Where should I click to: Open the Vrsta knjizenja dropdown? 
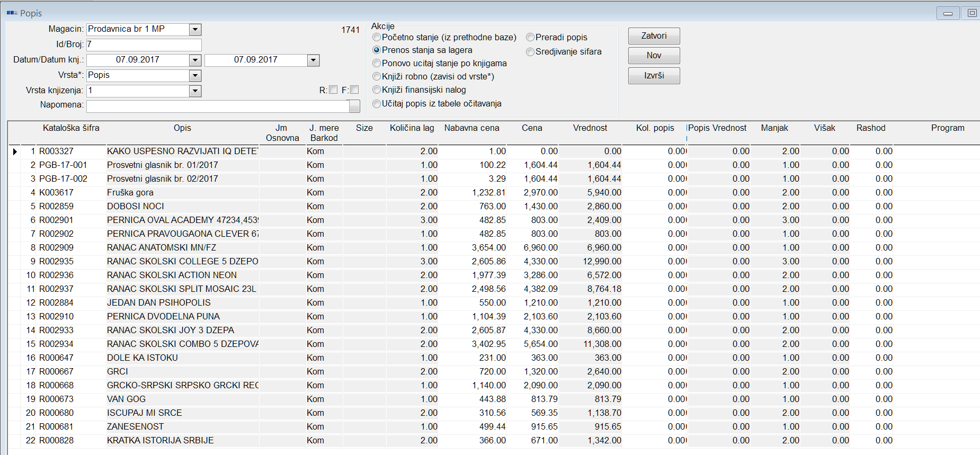pos(195,91)
